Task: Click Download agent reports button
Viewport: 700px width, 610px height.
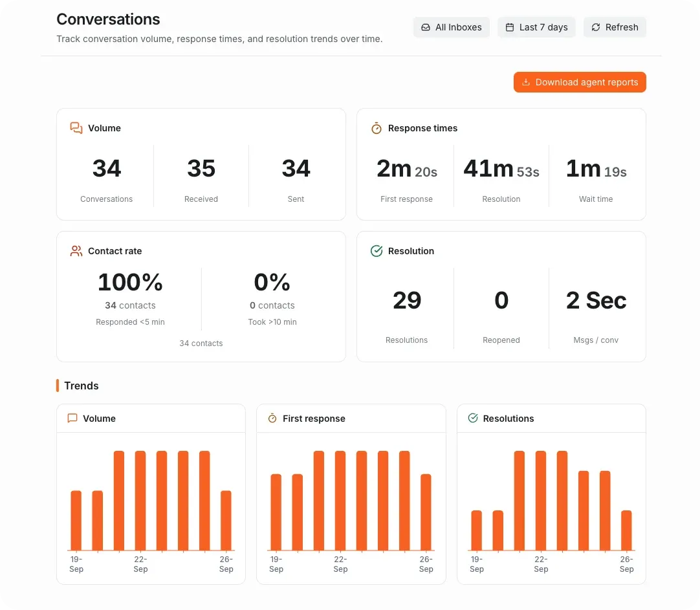Action: (x=580, y=82)
